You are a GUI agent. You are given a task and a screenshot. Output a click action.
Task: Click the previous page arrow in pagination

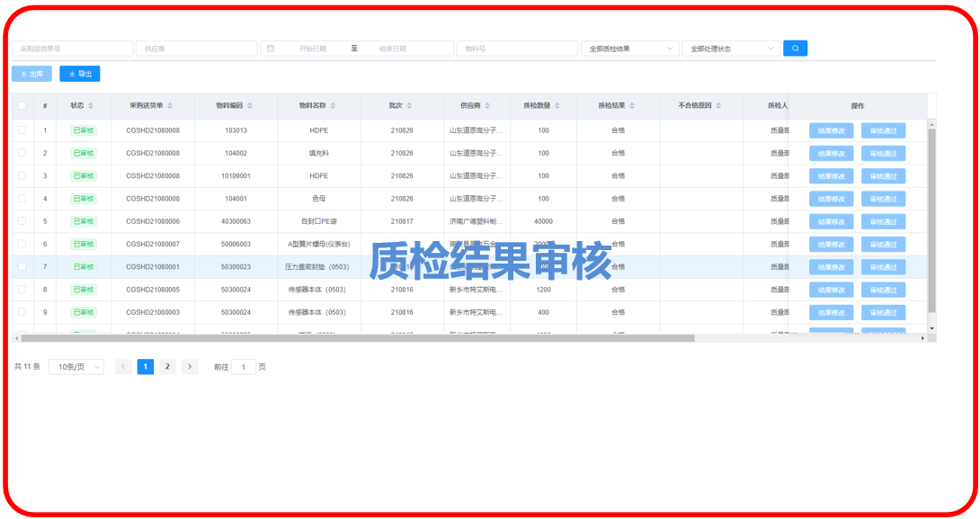coord(124,367)
